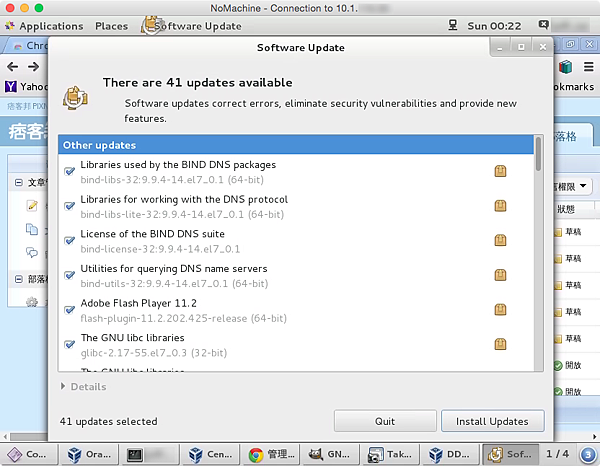The image size is (600, 466).
Task: Select the Other updates header row
Action: click(x=296, y=145)
